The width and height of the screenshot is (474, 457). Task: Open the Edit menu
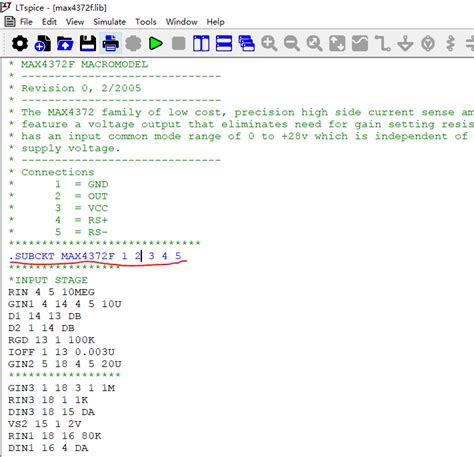[49, 22]
